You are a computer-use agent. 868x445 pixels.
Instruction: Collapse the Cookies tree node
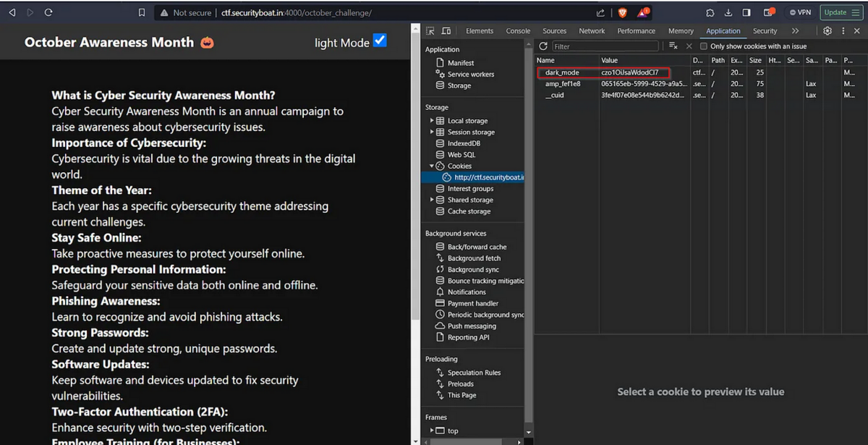tap(432, 166)
